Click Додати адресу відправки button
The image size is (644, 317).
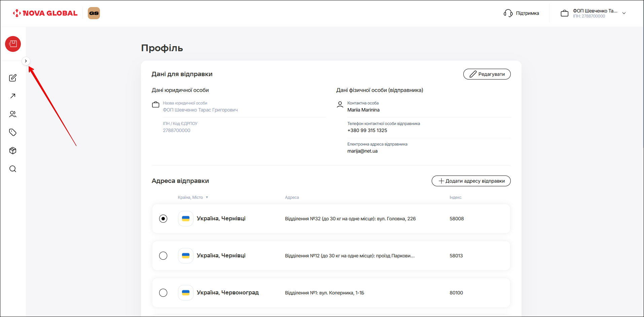tap(471, 181)
